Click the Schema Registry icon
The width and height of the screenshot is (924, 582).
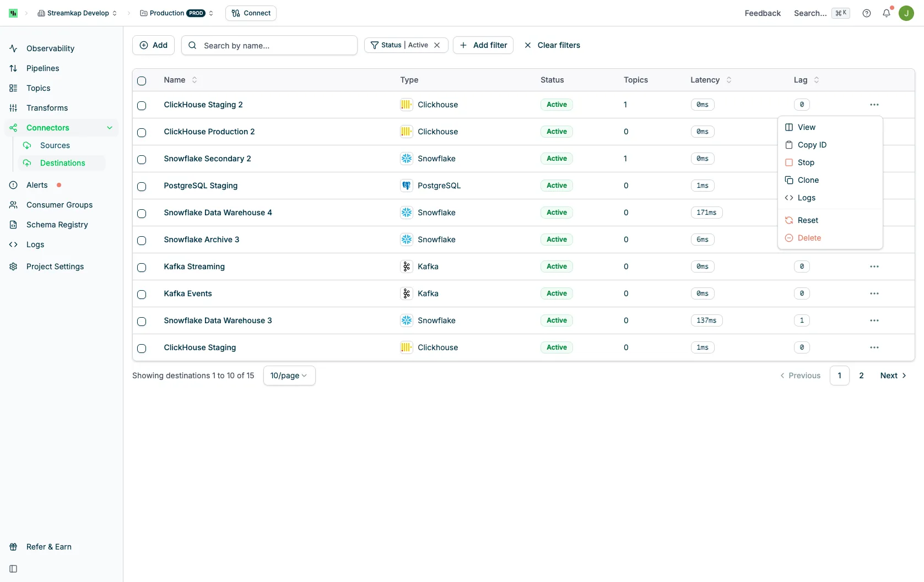pos(13,225)
